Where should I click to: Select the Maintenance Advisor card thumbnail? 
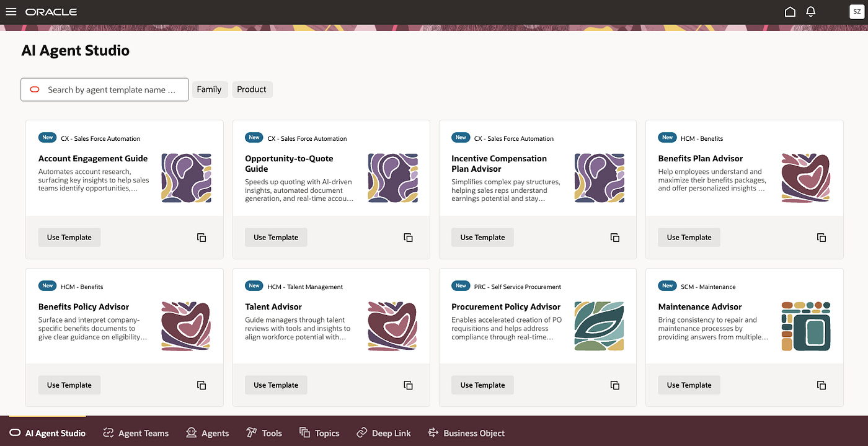[x=806, y=326]
